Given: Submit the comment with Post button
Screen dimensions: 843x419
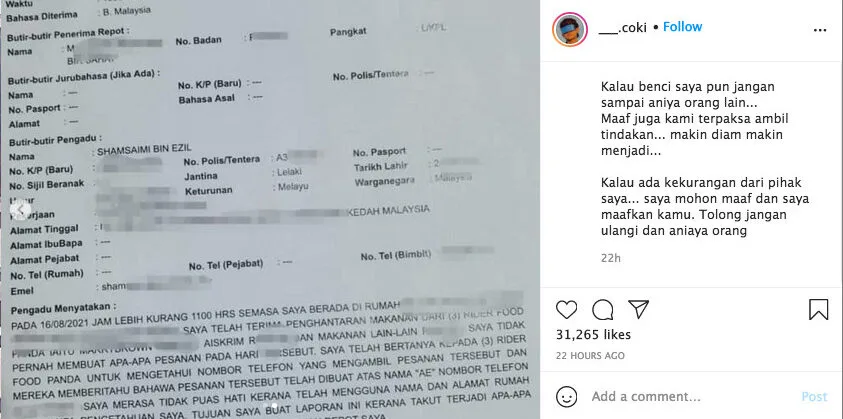Looking at the screenshot, I should pos(814,397).
